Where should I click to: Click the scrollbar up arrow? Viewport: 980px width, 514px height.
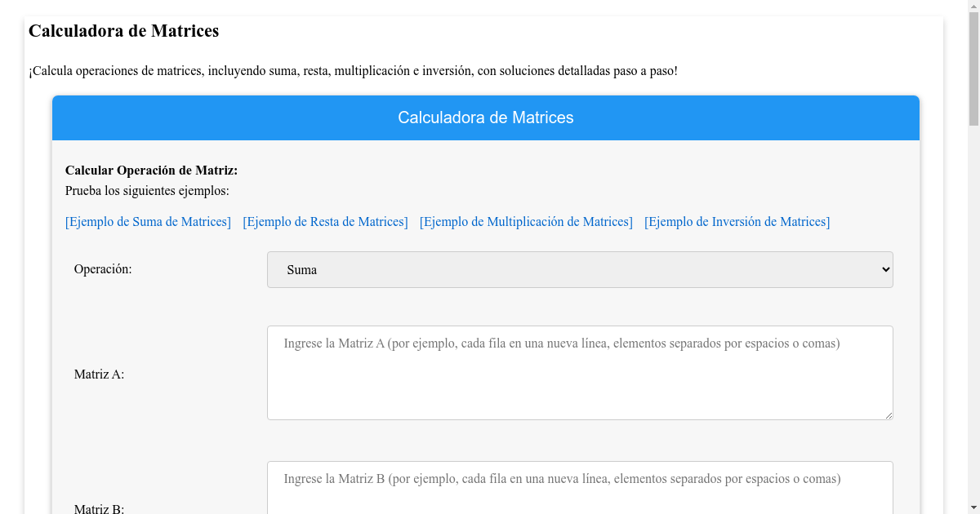[973, 7]
